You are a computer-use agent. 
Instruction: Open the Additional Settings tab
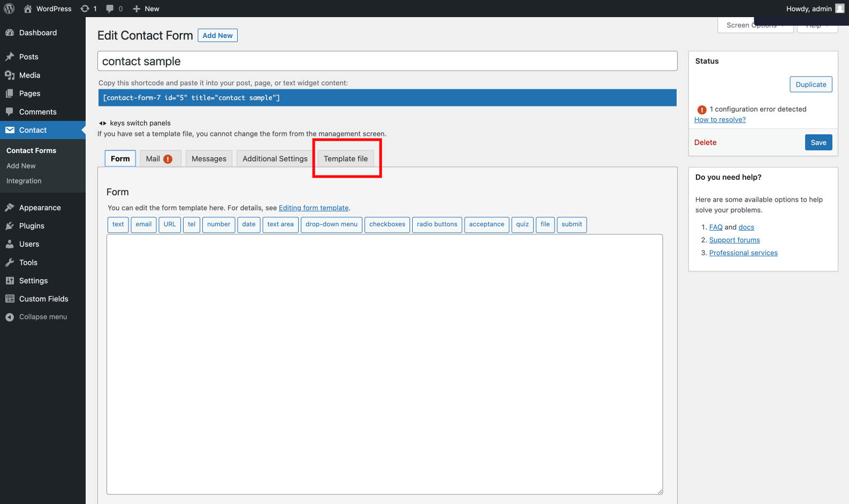click(275, 158)
